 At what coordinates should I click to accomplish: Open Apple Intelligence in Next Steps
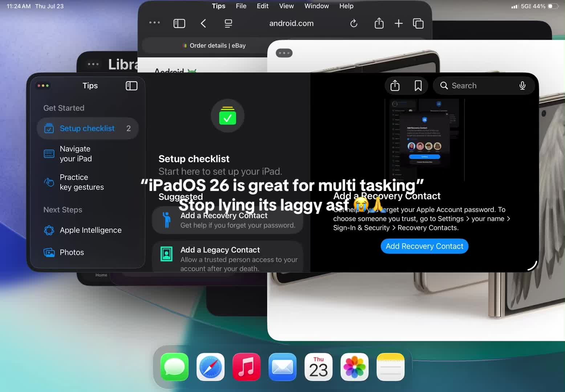(x=88, y=230)
